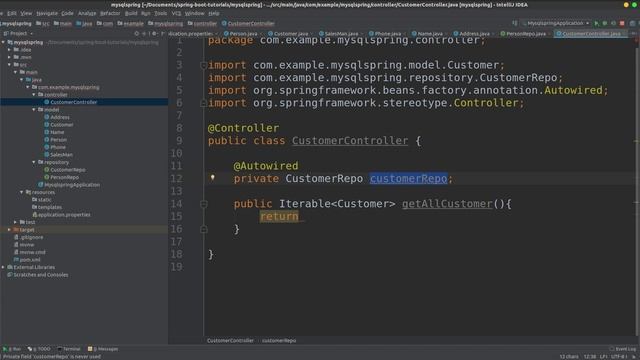640x360 pixels.
Task: Click the build hammer icon left of run configuration
Action: 515,23
